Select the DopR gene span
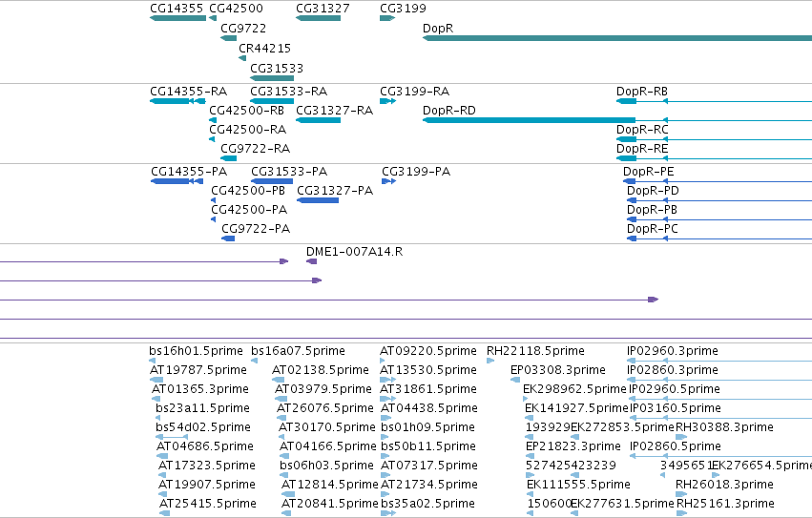 click(x=617, y=38)
